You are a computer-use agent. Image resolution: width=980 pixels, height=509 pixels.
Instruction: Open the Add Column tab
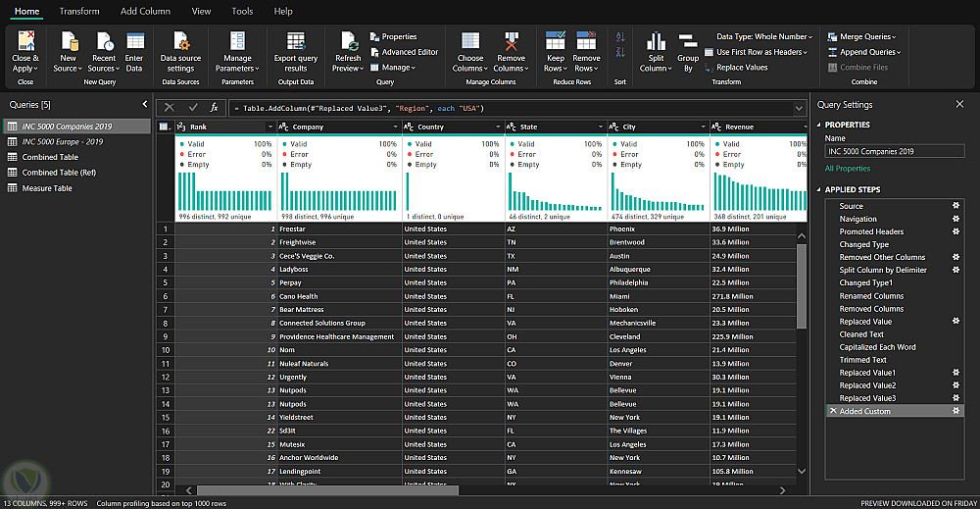coord(144,12)
